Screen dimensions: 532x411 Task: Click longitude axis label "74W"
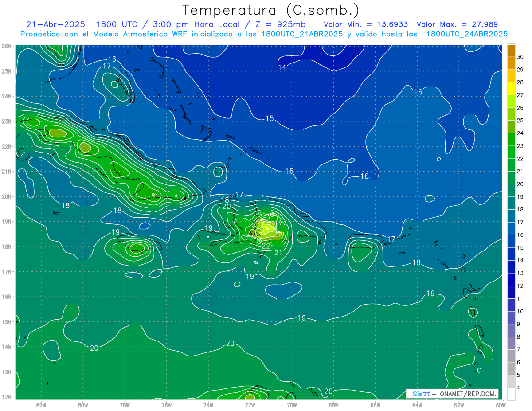pos(208,404)
